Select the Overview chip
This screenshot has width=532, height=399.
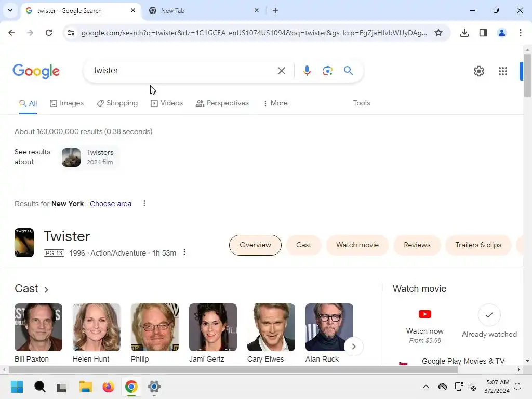point(255,245)
